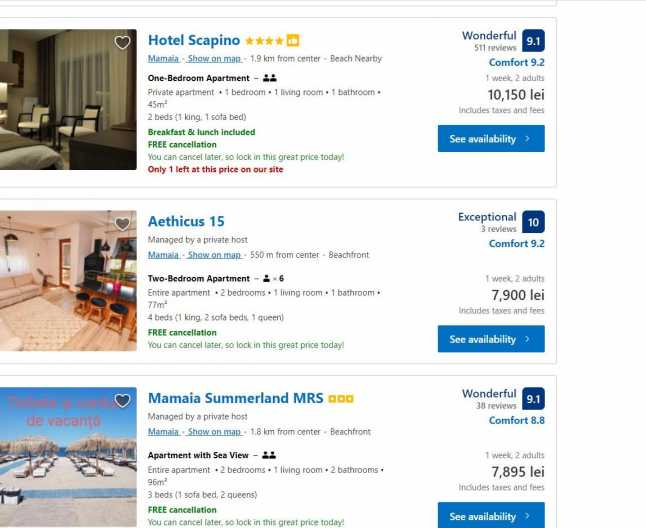This screenshot has width=646, height=528.
Task: Click Mamaia Summerland MRS 9.1 score badge
Action: 534,399
